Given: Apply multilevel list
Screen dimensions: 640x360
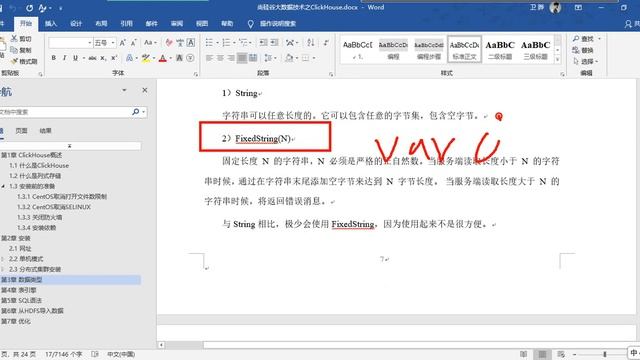Looking at the screenshot, I should pyautogui.click(x=243, y=42).
